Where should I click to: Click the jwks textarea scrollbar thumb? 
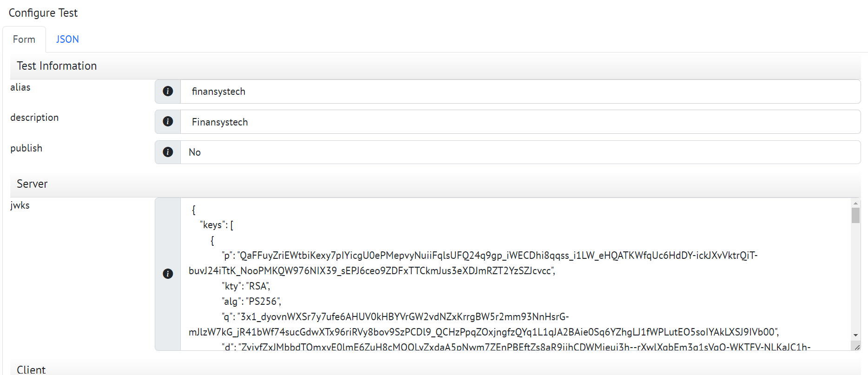[x=855, y=216]
